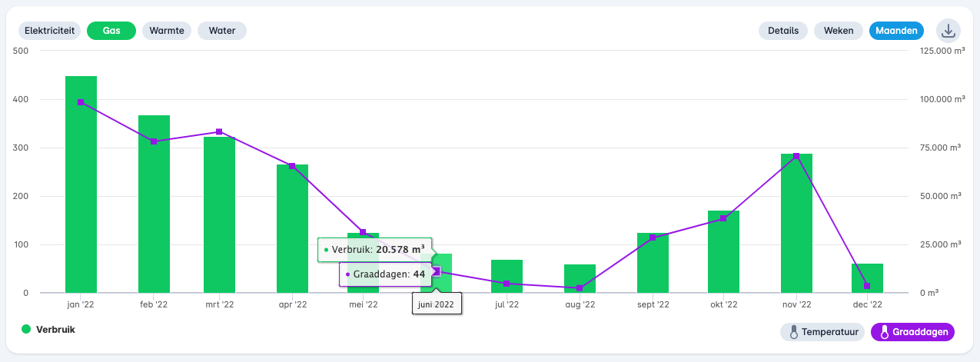Click the November 2022 green bar

pos(796,223)
